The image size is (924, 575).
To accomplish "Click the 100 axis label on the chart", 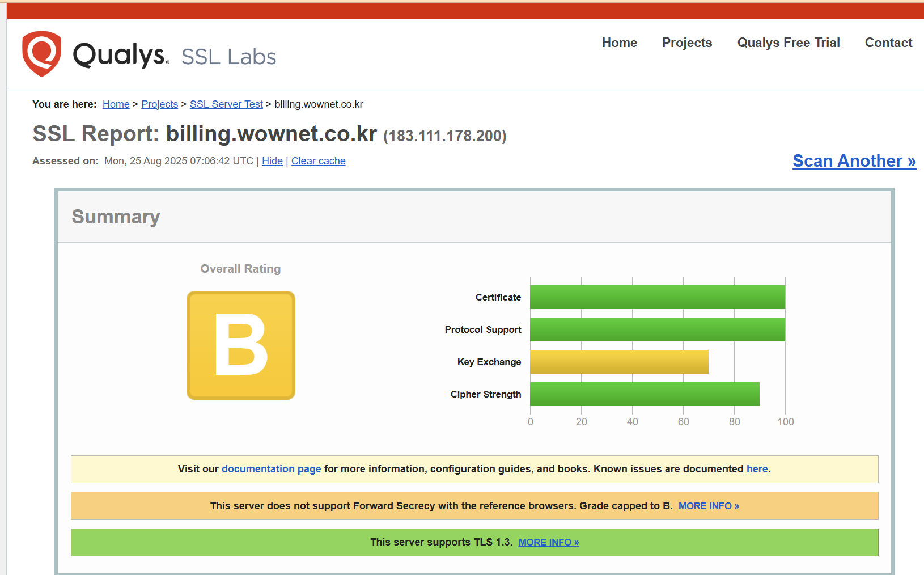I will [786, 422].
